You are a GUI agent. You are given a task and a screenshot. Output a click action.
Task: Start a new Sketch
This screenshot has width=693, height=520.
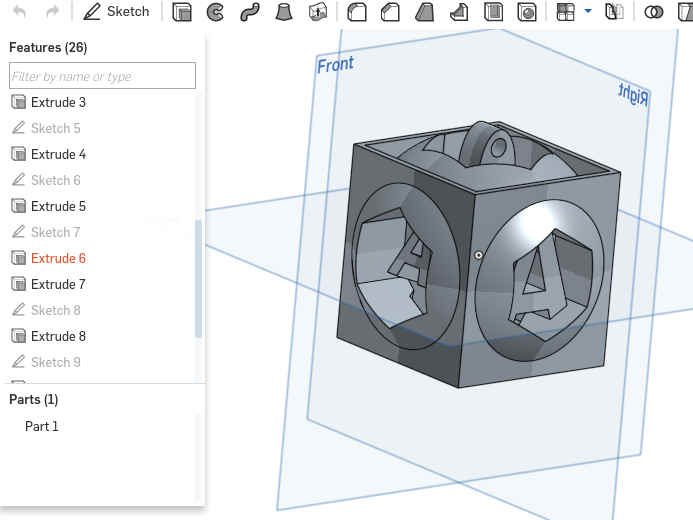(x=117, y=12)
